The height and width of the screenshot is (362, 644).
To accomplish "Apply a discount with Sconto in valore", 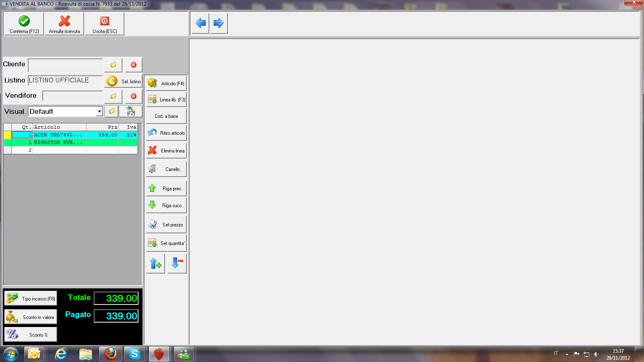I will point(31,317).
